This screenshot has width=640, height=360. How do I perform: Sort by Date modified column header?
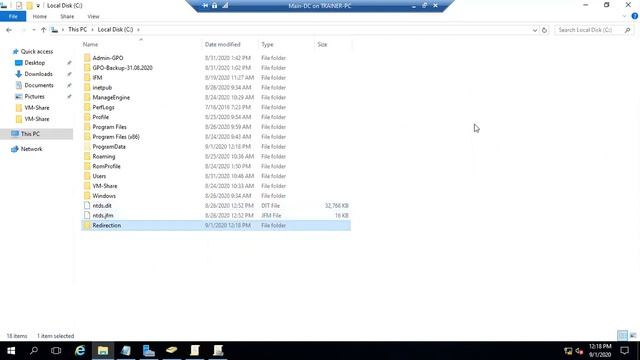point(222,44)
